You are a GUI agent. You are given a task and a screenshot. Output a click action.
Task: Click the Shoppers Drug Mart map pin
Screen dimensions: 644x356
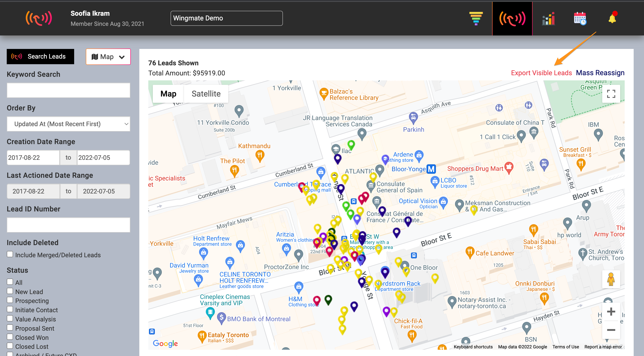[509, 168]
